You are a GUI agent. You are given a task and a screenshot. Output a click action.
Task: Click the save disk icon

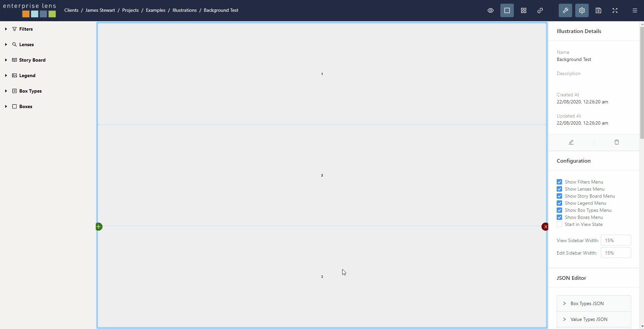pos(598,10)
